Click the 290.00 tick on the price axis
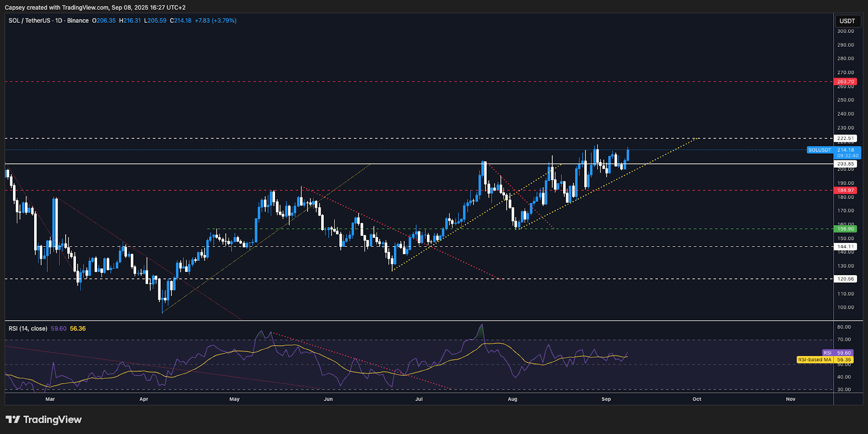Screen dimensions: 868x434 click(845, 45)
